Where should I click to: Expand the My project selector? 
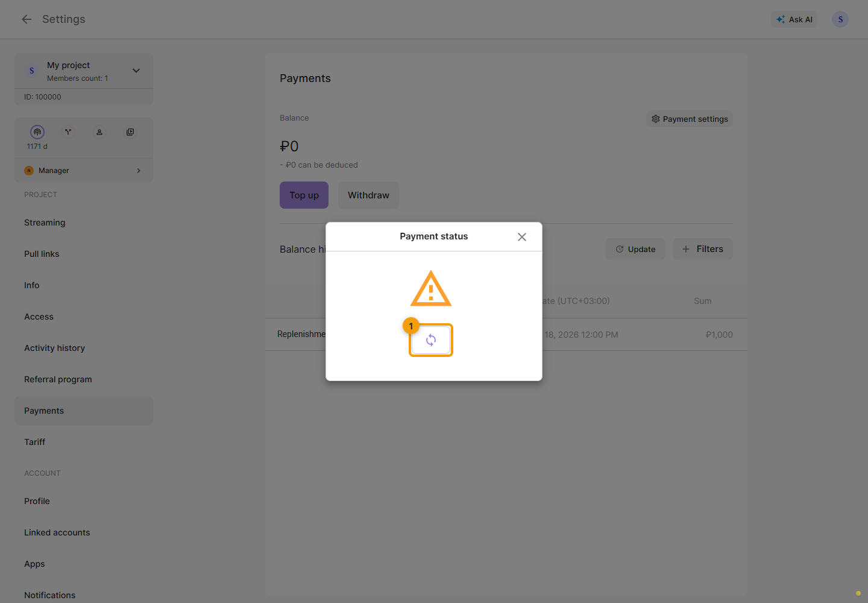(x=84, y=71)
